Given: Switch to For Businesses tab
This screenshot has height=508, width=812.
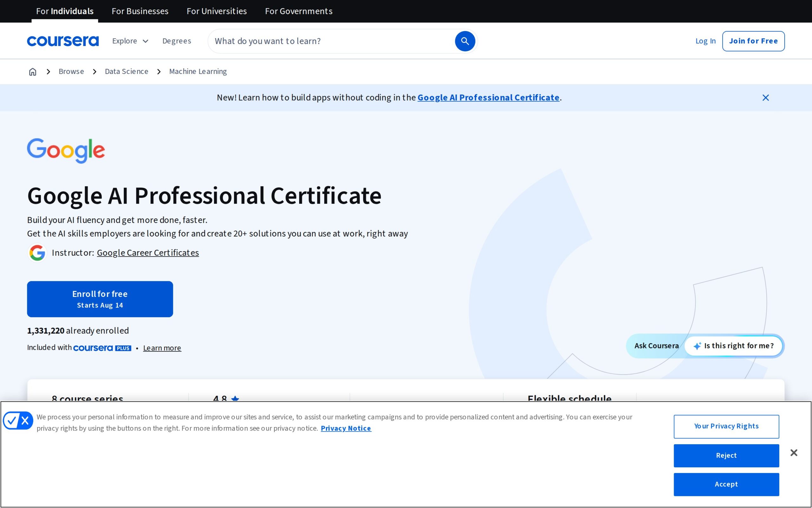Looking at the screenshot, I should [140, 11].
